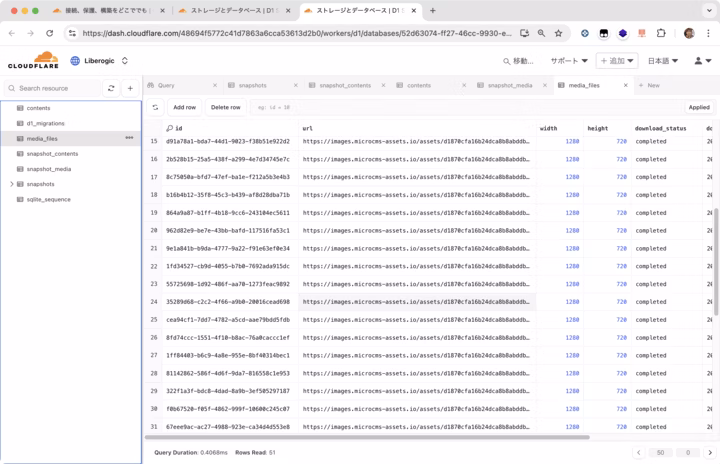Screen dimensions: 720x464
Task: Go to the previous page of rows
Action: pyautogui.click(x=637, y=453)
